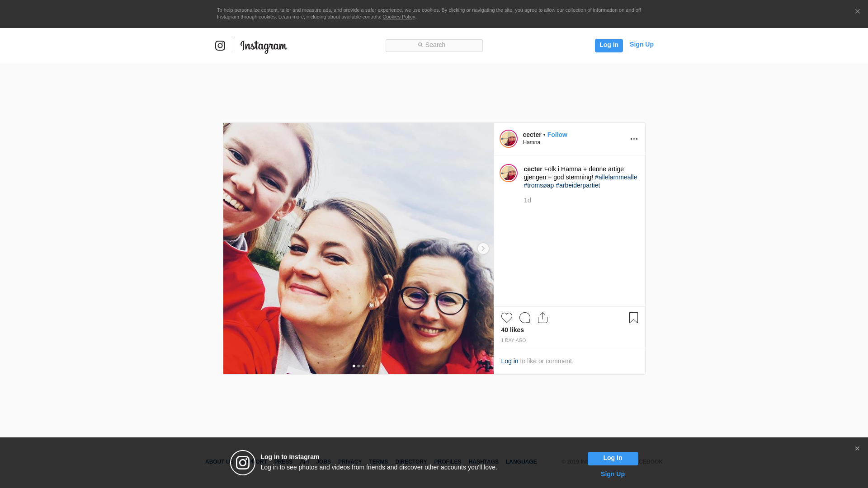Go to next photo in carousel
The height and width of the screenshot is (488, 868).
coord(483,249)
